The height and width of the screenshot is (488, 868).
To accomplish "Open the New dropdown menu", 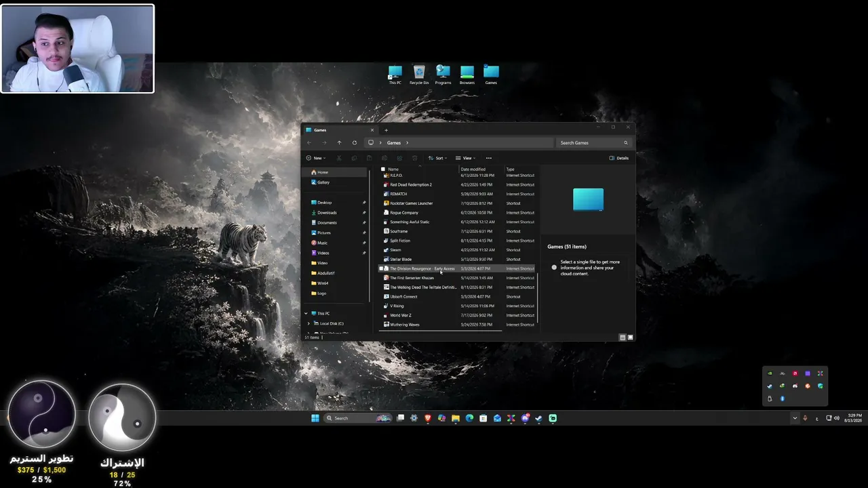I will [316, 158].
